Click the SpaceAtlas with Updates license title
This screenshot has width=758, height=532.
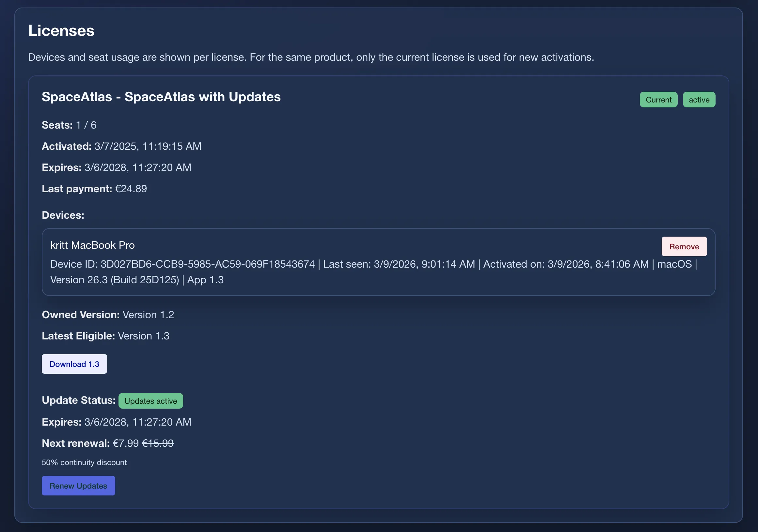click(161, 97)
